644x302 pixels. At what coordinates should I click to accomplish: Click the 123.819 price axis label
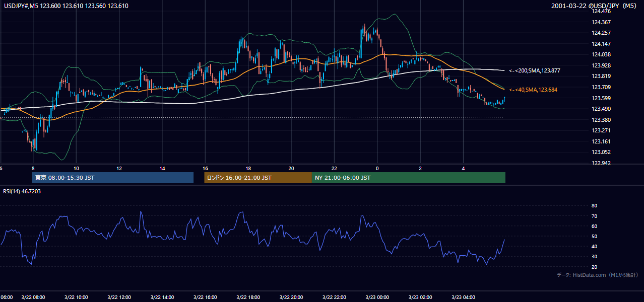point(601,77)
